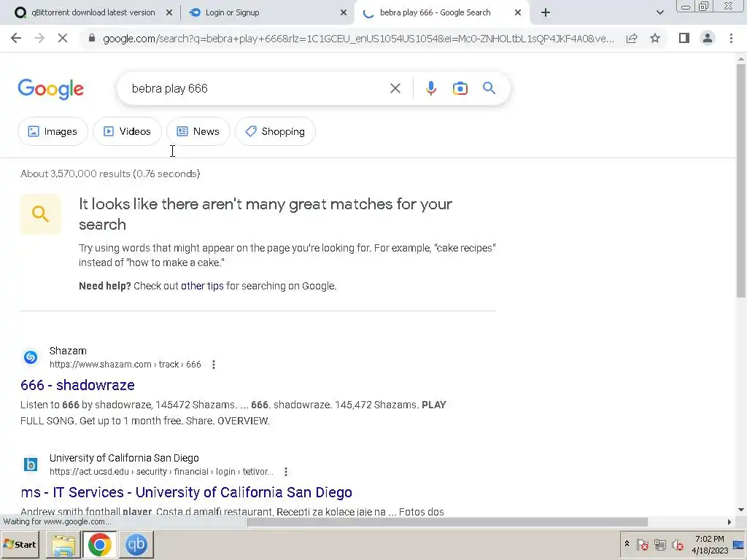This screenshot has height=560, width=747.
Task: Open 666 - shadowraze result
Action: coord(77,385)
